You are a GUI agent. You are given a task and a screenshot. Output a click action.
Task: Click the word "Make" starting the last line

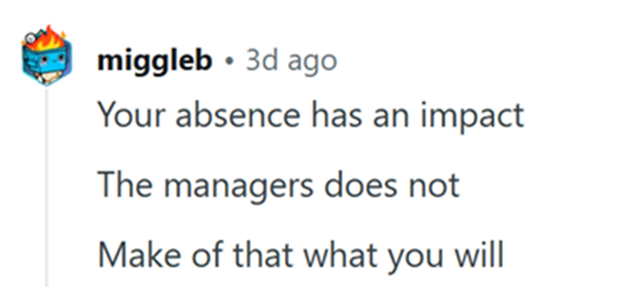click(x=140, y=255)
